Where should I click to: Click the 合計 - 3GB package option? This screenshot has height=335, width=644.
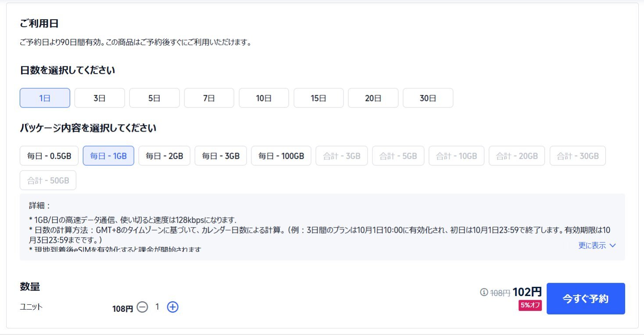coord(342,156)
